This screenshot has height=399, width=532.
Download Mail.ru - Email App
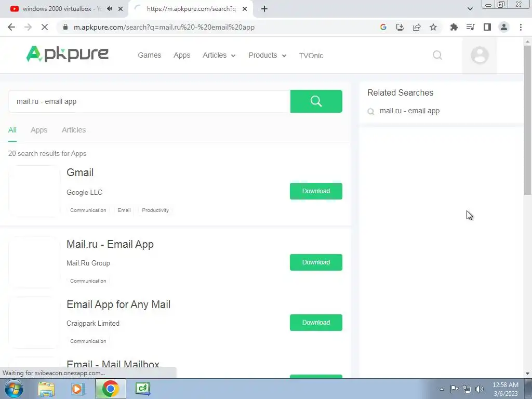tap(316, 262)
